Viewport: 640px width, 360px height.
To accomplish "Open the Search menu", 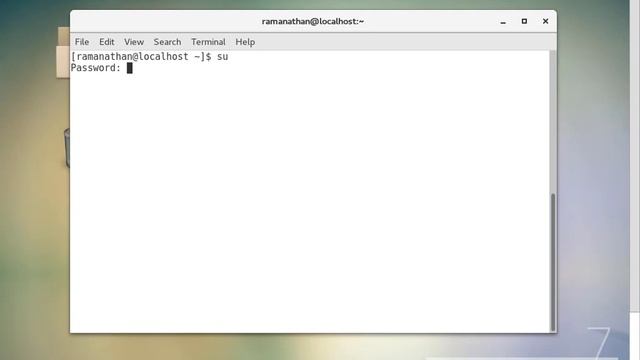I will coord(167,42).
